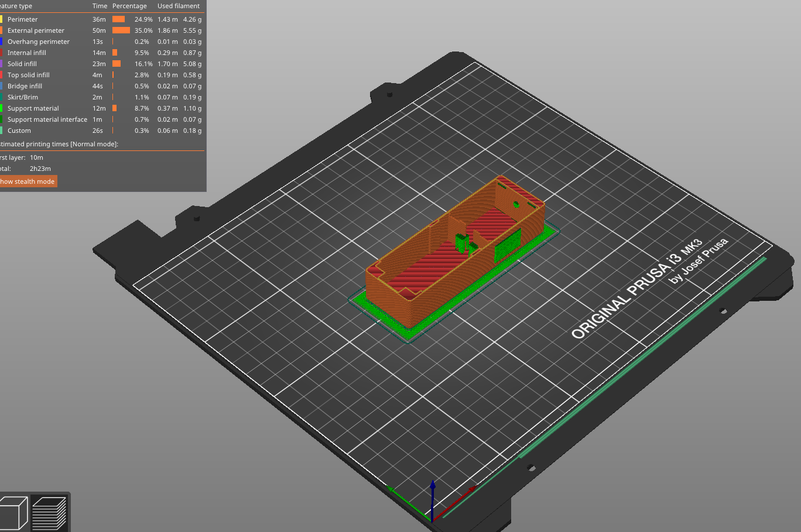Switch to the 3D editor cube view

click(x=14, y=513)
